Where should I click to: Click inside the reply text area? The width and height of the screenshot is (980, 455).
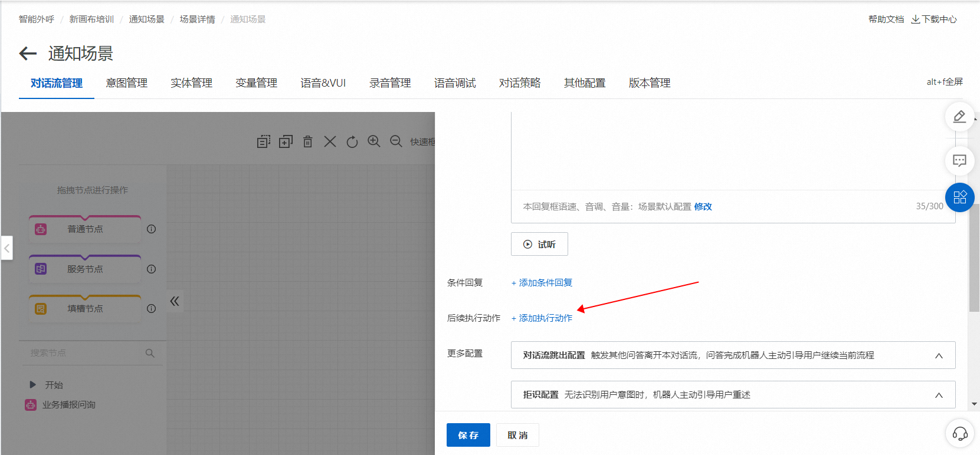733,150
